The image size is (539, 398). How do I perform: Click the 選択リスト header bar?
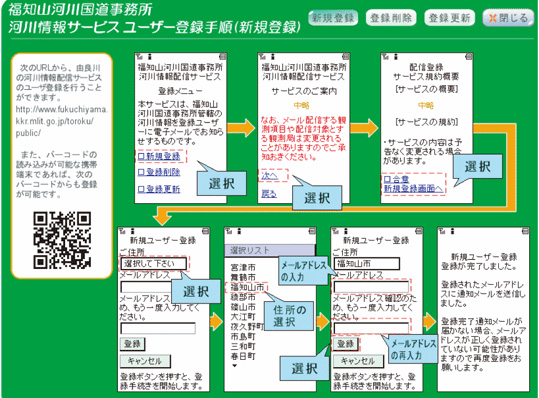click(270, 250)
